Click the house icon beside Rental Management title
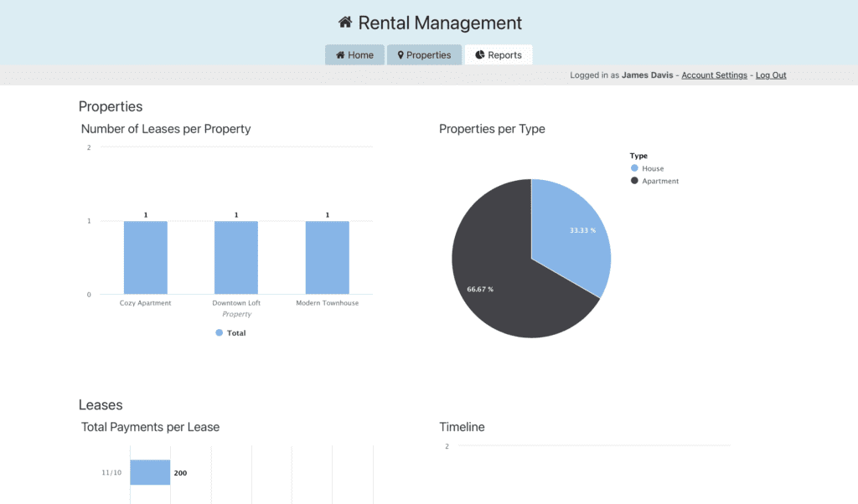 [x=344, y=23]
